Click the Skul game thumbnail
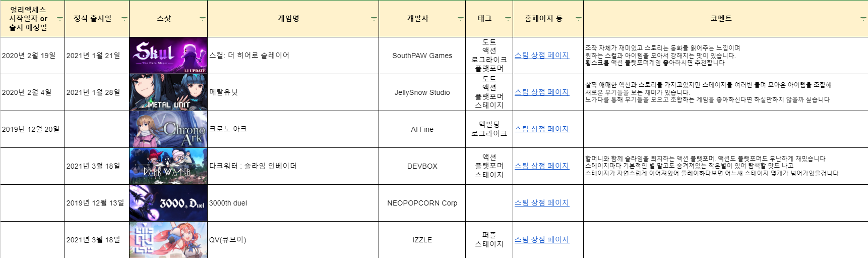The height and width of the screenshot is (258, 868). tap(168, 56)
